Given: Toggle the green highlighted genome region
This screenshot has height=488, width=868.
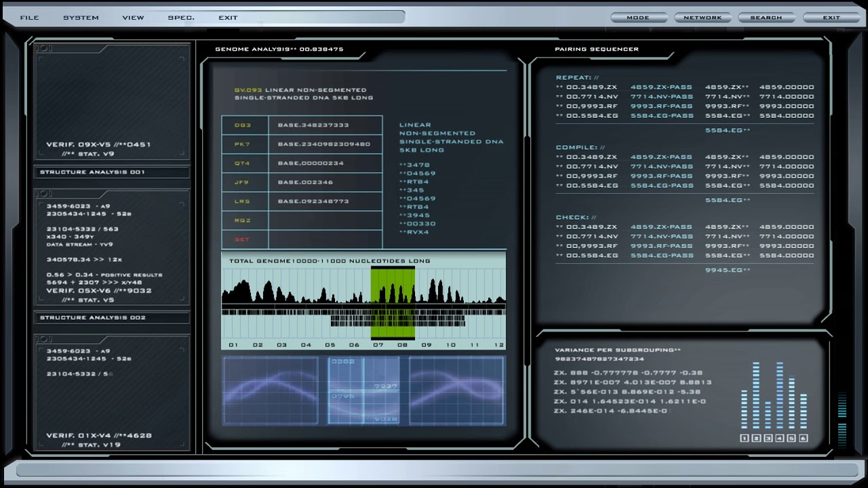Looking at the screenshot, I should pos(393,302).
